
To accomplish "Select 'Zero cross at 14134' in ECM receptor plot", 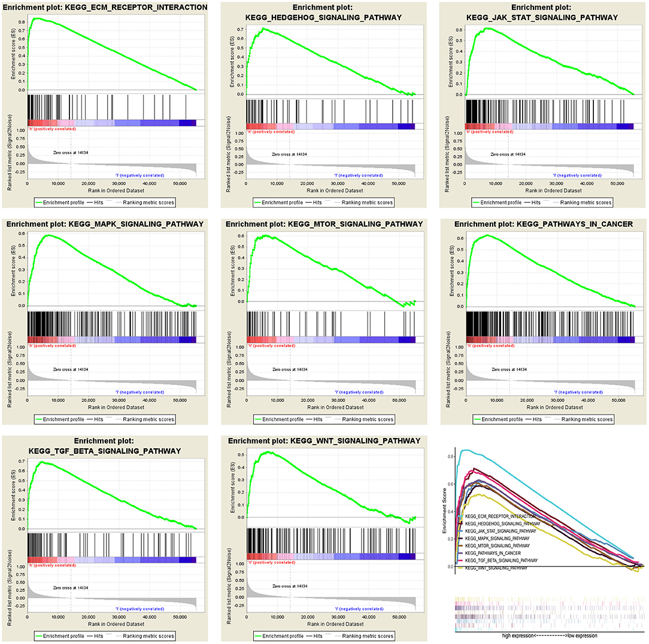I will point(71,153).
